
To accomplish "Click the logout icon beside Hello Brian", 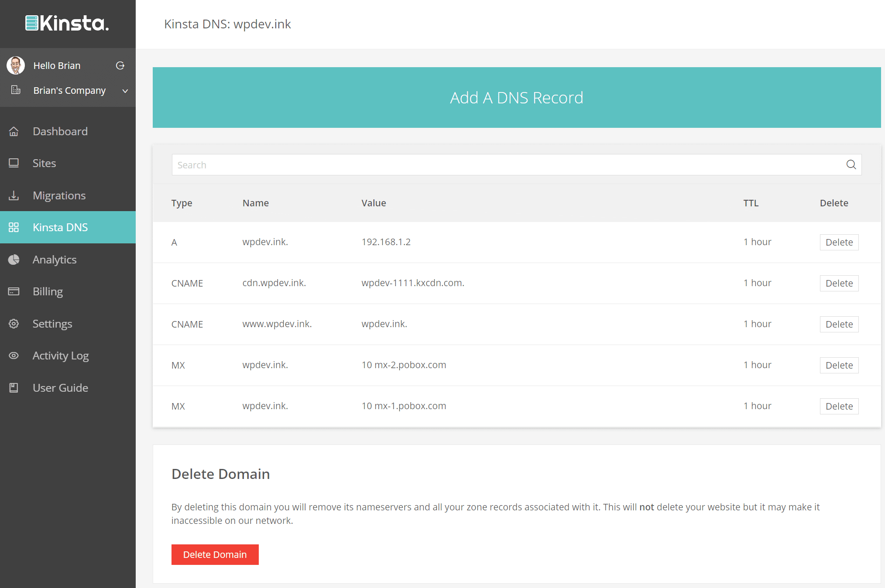I will [120, 65].
